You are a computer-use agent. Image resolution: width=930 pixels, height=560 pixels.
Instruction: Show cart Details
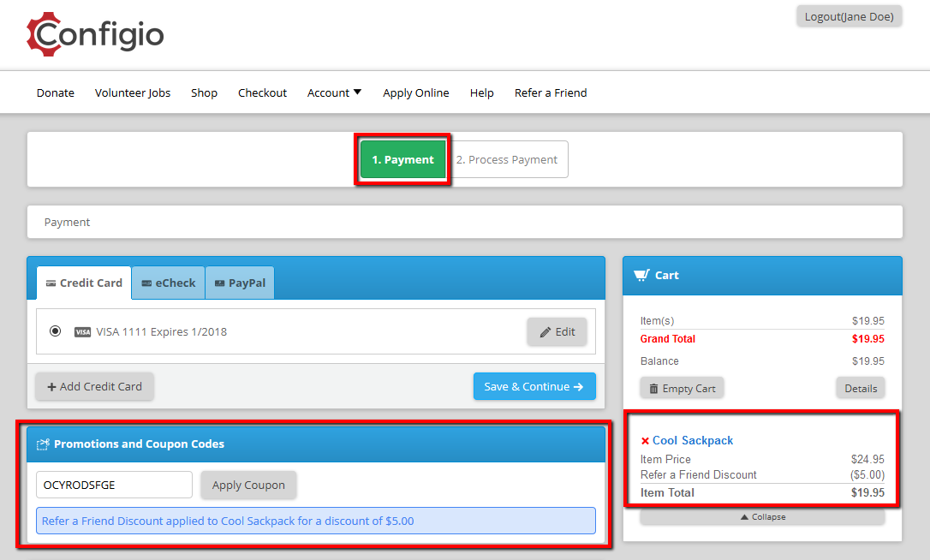point(861,389)
